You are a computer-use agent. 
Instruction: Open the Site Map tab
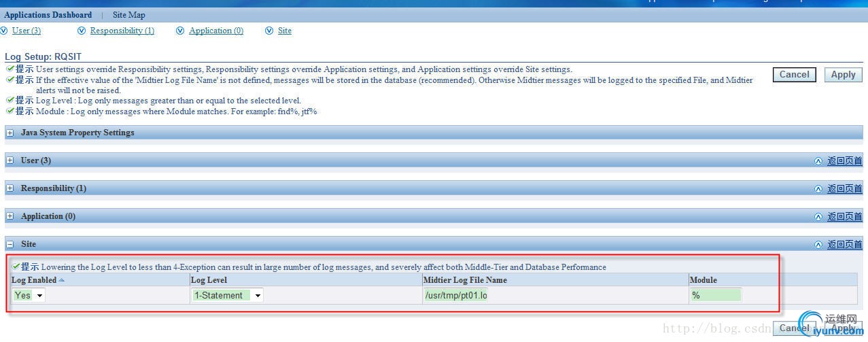point(129,15)
